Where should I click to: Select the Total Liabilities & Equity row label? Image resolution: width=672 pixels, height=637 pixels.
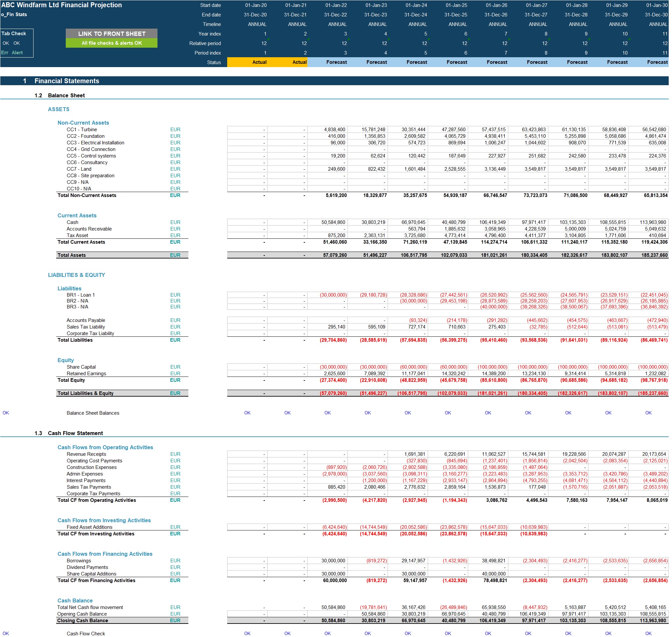(x=85, y=394)
